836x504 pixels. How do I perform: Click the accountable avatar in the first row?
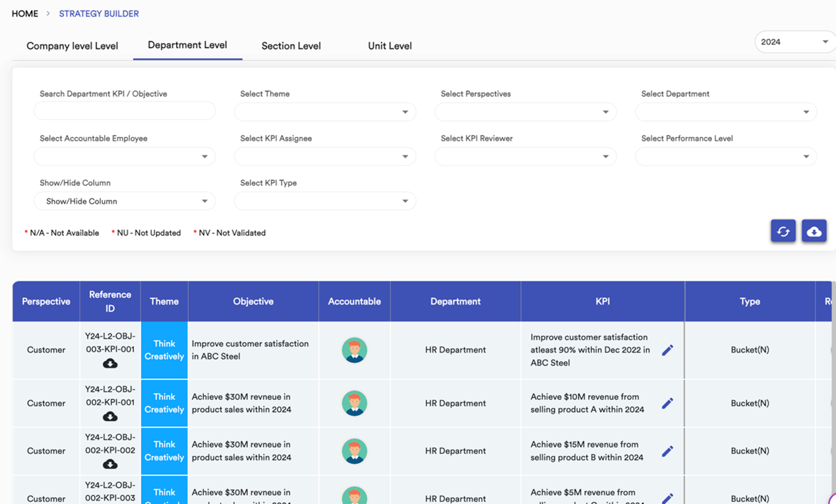(x=355, y=350)
